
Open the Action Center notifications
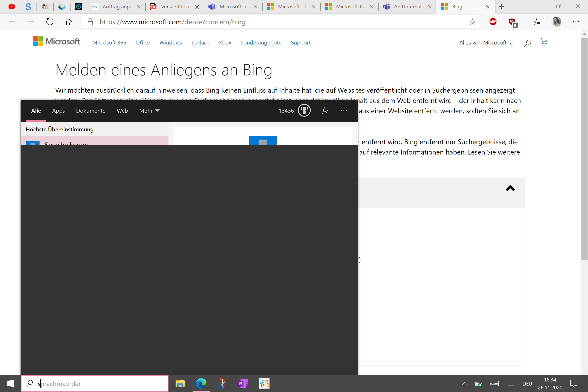(574, 383)
